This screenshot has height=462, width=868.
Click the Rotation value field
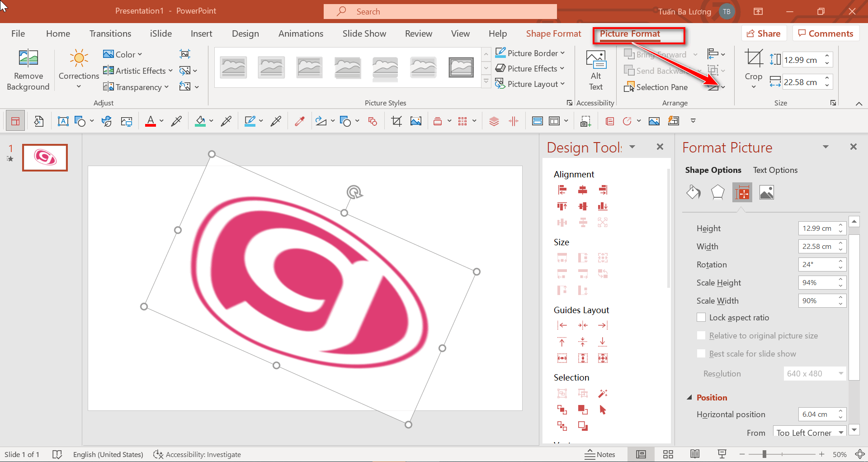[817, 265]
